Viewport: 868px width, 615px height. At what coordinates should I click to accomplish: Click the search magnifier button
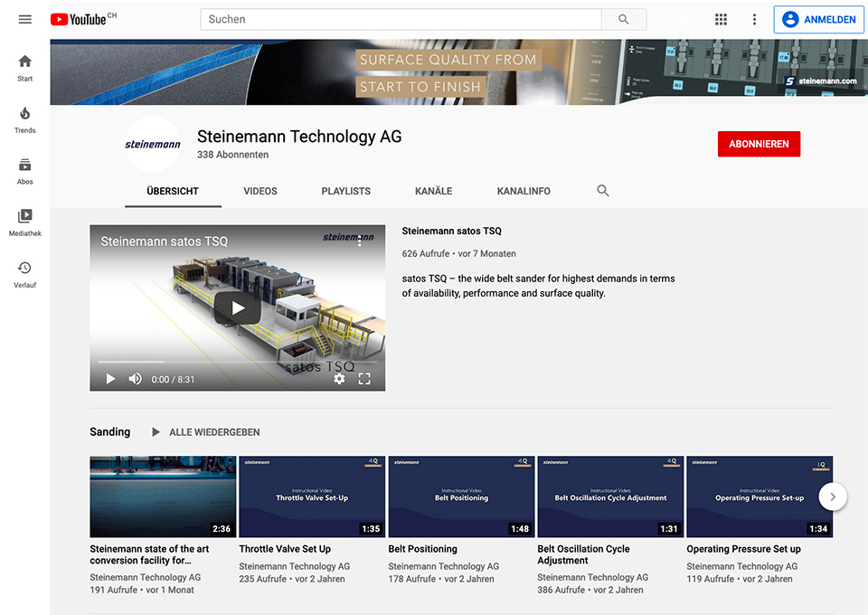point(624,19)
